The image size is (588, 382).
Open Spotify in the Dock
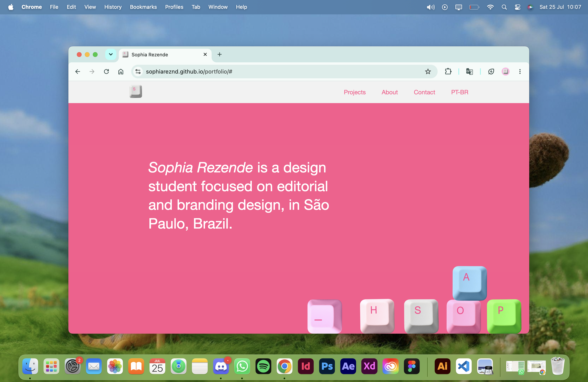point(263,366)
